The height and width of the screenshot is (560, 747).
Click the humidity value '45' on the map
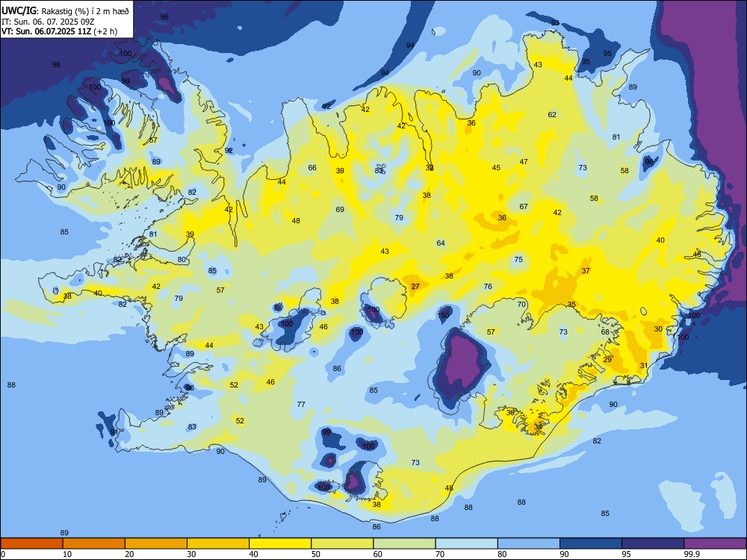497,167
